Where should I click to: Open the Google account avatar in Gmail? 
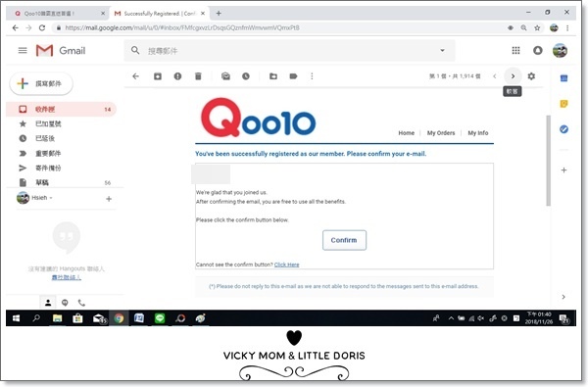(560, 50)
